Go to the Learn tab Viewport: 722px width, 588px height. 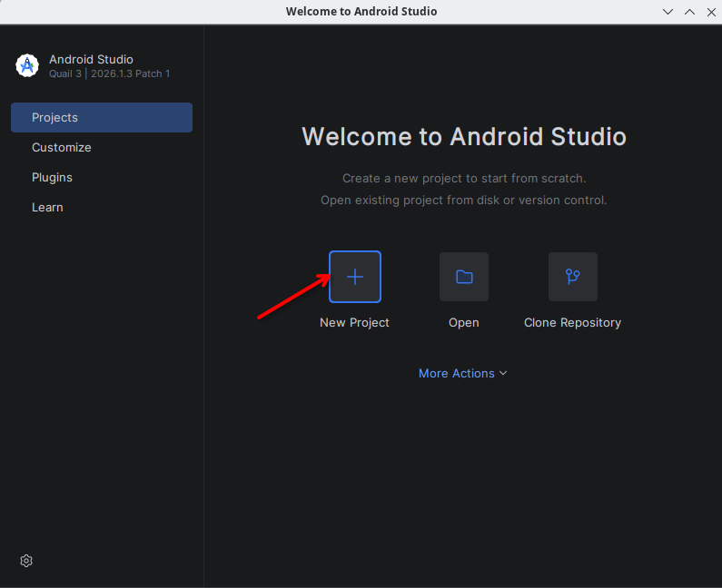[x=102, y=207]
